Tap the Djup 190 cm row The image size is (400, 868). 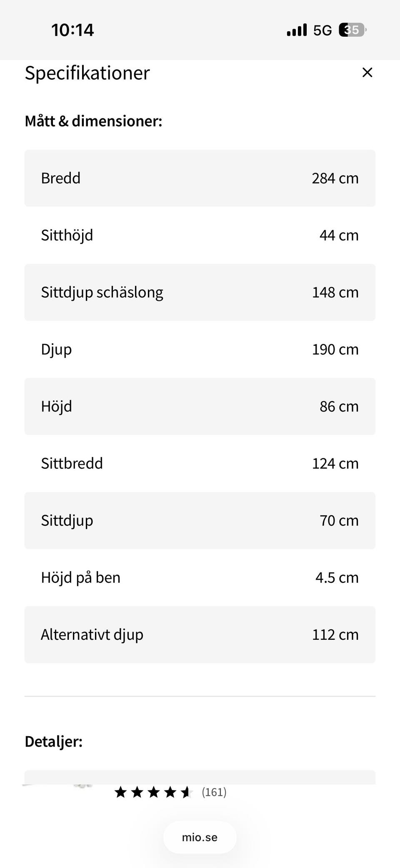(x=200, y=350)
